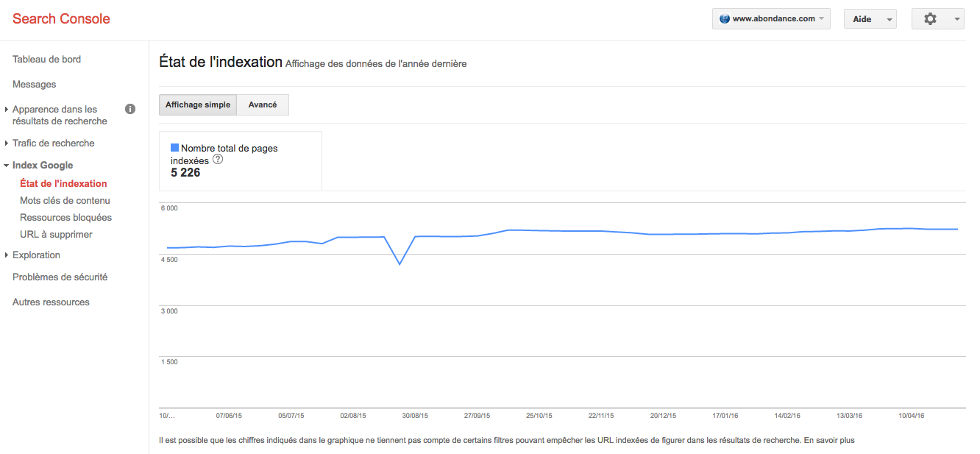Expand the Exploration sidebar section
This screenshot has width=980, height=454.
pyautogui.click(x=36, y=255)
